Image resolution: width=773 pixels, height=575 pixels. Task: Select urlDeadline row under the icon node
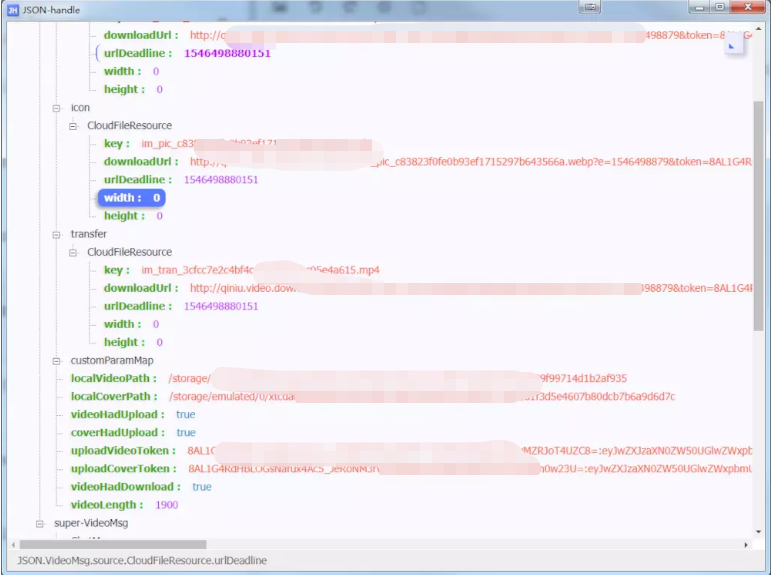(x=181, y=180)
